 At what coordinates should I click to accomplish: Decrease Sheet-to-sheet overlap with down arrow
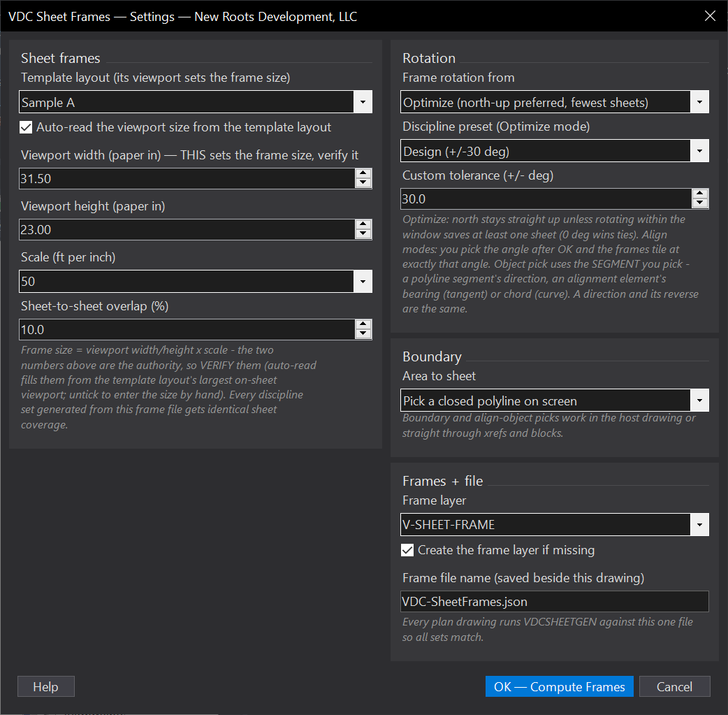[x=363, y=335]
